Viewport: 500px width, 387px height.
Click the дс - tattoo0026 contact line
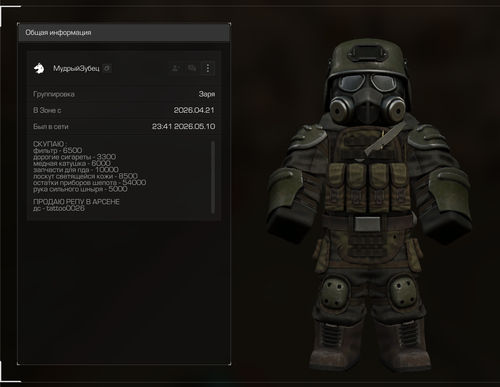(x=59, y=208)
